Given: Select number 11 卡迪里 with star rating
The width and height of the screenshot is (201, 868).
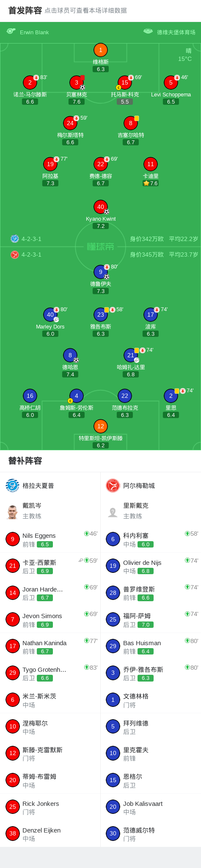Looking at the screenshot, I should pyautogui.click(x=151, y=164).
